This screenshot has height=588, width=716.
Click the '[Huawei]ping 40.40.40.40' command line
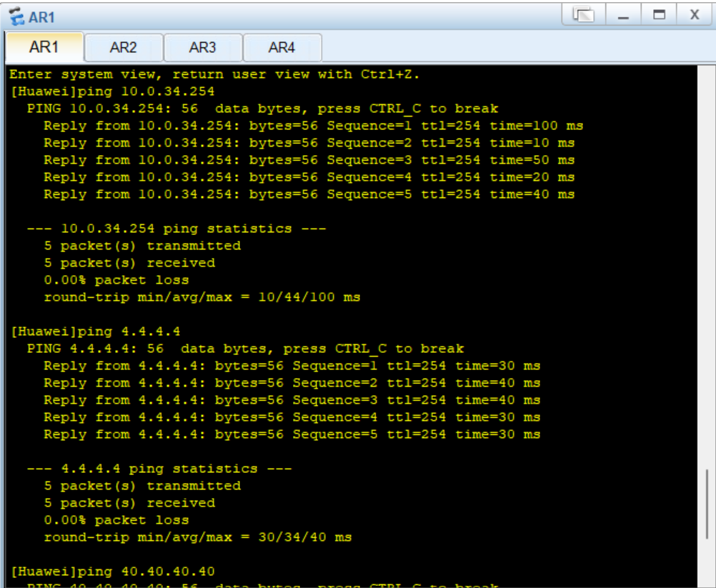pyautogui.click(x=112, y=572)
